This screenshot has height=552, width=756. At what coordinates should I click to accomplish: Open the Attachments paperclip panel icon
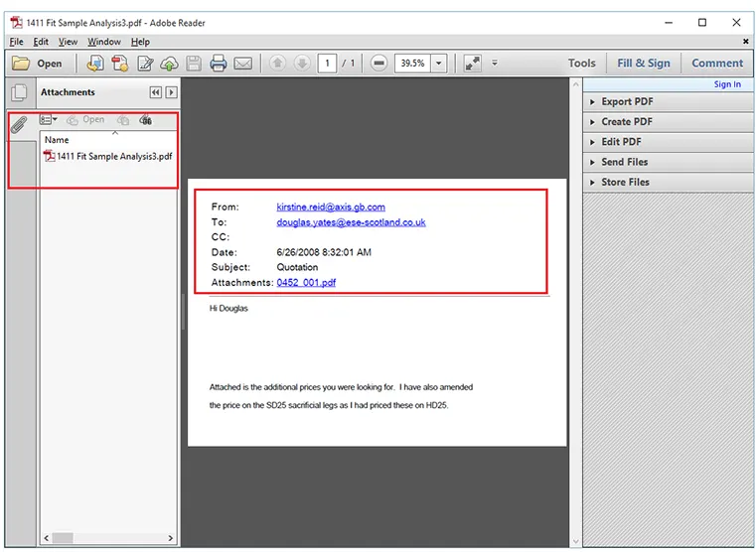(19, 125)
